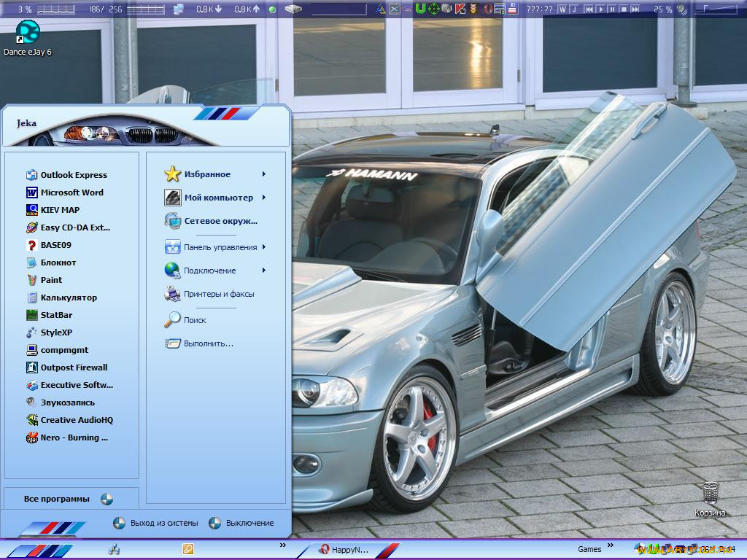
Task: Expand the Мой компьютер submenu arrow
Action: coord(263,198)
